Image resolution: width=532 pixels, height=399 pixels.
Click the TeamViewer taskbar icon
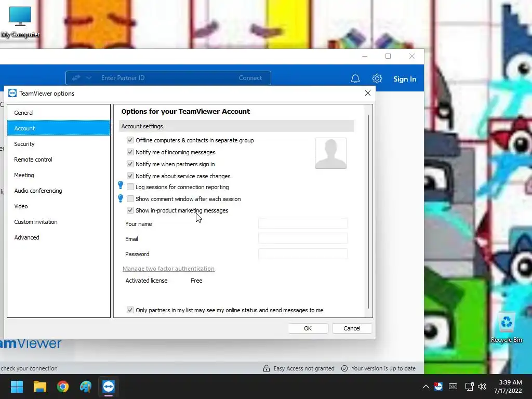(109, 387)
